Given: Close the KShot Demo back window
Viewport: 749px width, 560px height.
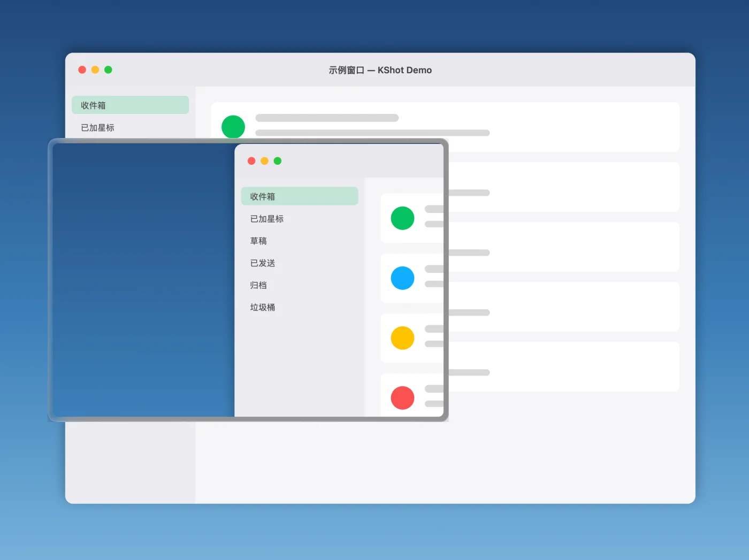Looking at the screenshot, I should click(x=82, y=70).
